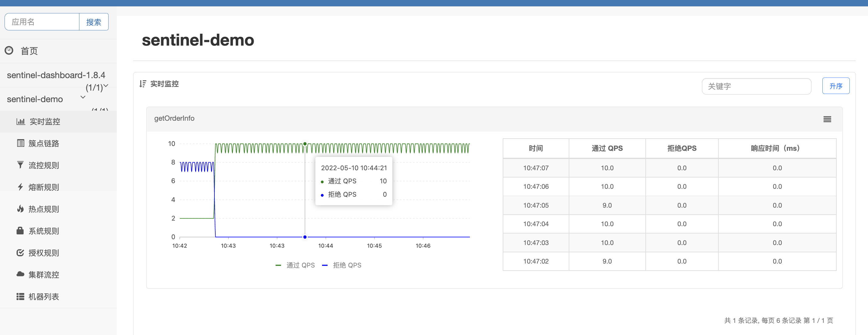Click the cloud icon for 集群流控
868x335 pixels.
click(x=20, y=274)
